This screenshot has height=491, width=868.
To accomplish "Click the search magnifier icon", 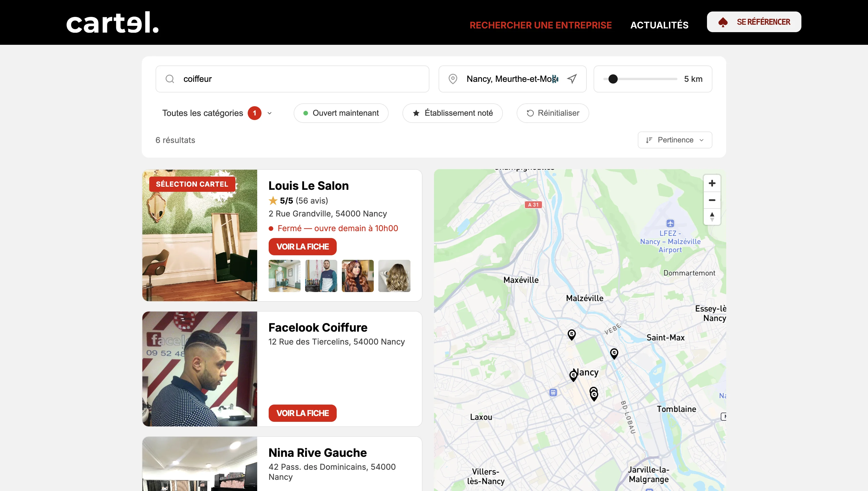I will point(170,79).
